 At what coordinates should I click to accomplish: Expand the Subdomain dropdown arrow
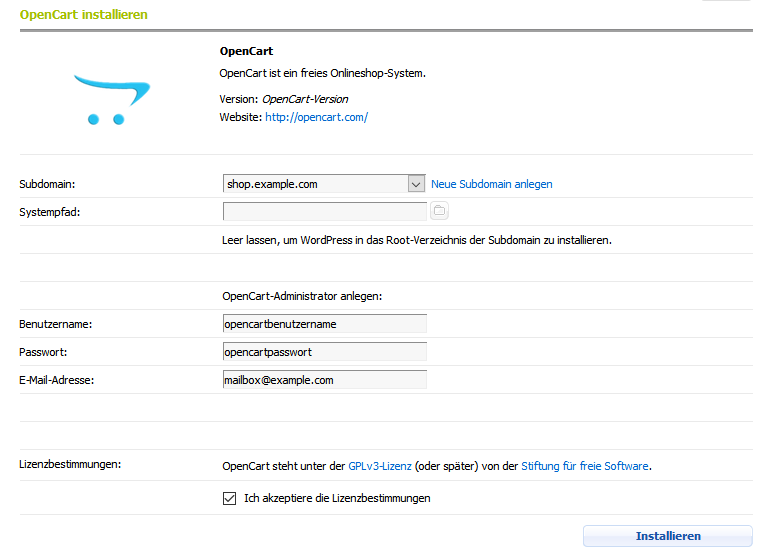(416, 184)
